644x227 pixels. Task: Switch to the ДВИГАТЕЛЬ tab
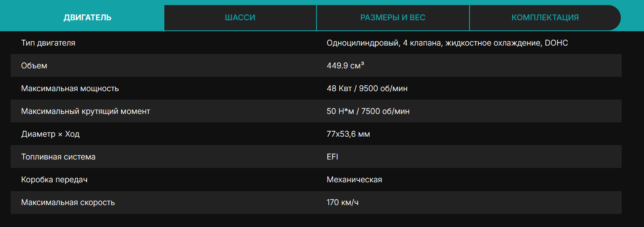tap(88, 18)
